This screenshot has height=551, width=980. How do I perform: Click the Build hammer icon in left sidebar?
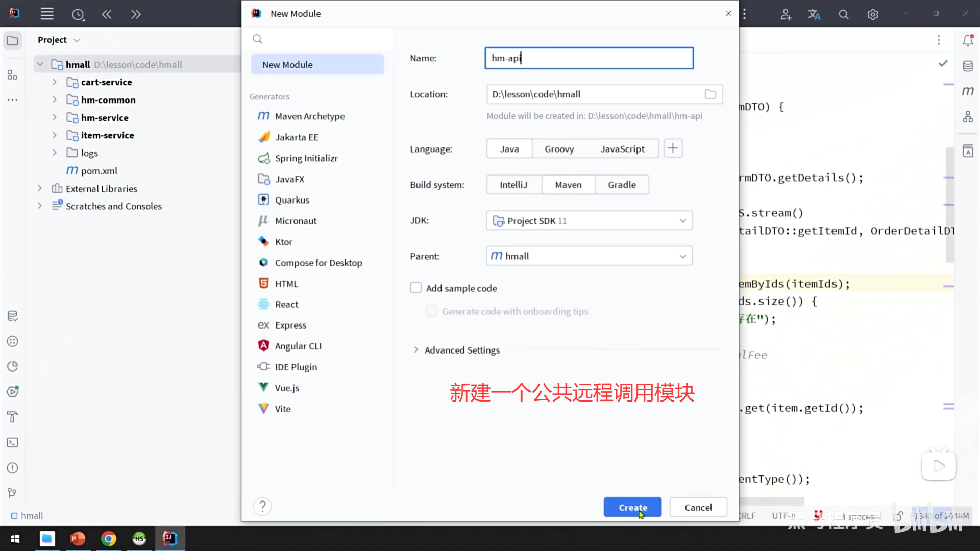(13, 417)
